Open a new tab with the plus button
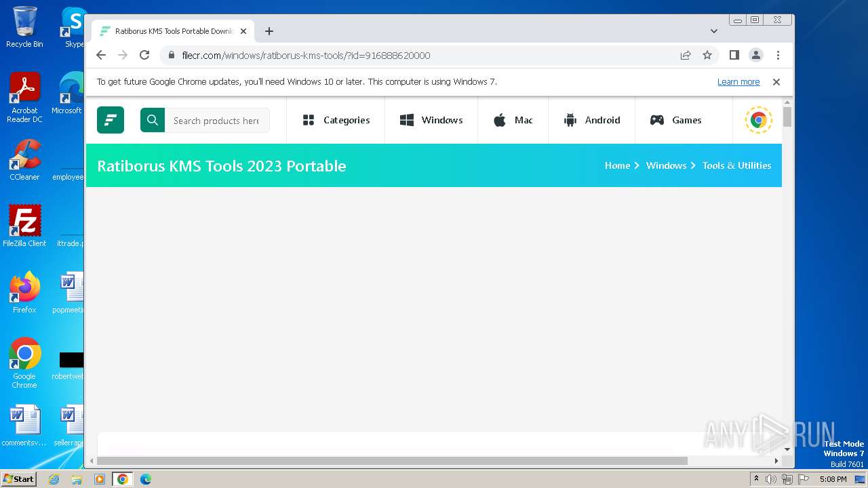This screenshot has height=488, width=868. (269, 31)
